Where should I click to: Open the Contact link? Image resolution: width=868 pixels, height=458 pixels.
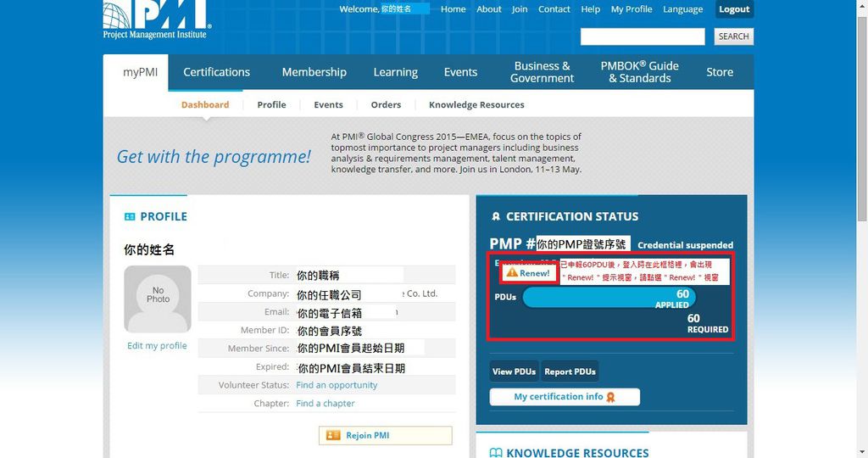(x=554, y=9)
